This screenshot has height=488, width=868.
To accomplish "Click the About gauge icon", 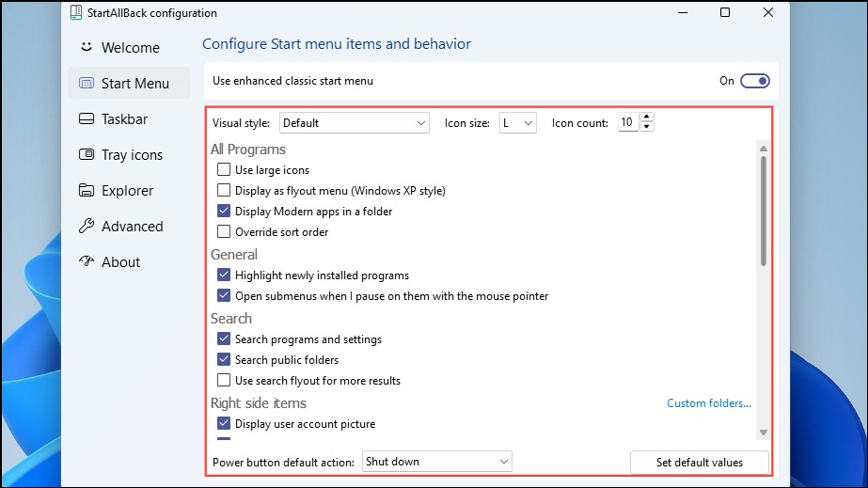I will click(87, 261).
